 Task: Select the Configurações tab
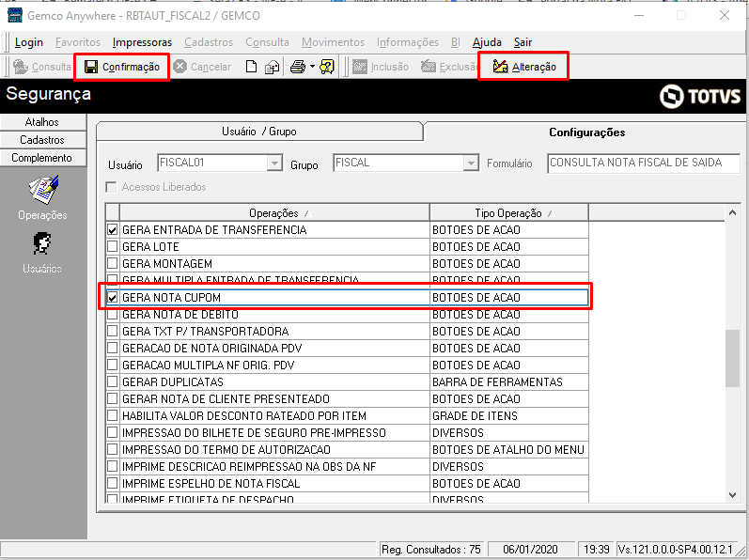586,132
